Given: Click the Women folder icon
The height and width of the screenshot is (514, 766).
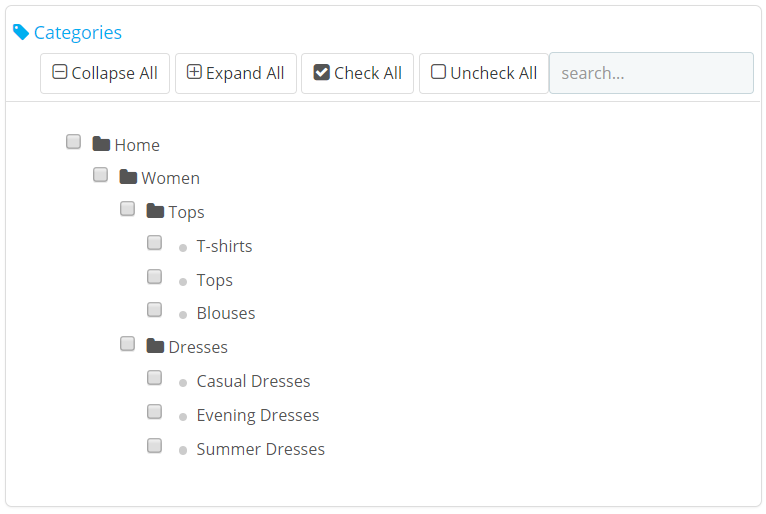Looking at the screenshot, I should pyautogui.click(x=128, y=178).
